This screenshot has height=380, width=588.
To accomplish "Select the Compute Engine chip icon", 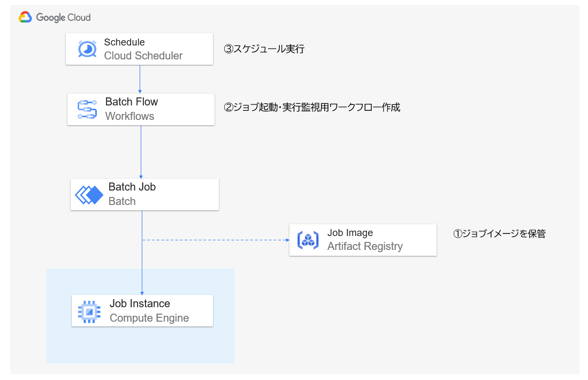I will pyautogui.click(x=90, y=310).
